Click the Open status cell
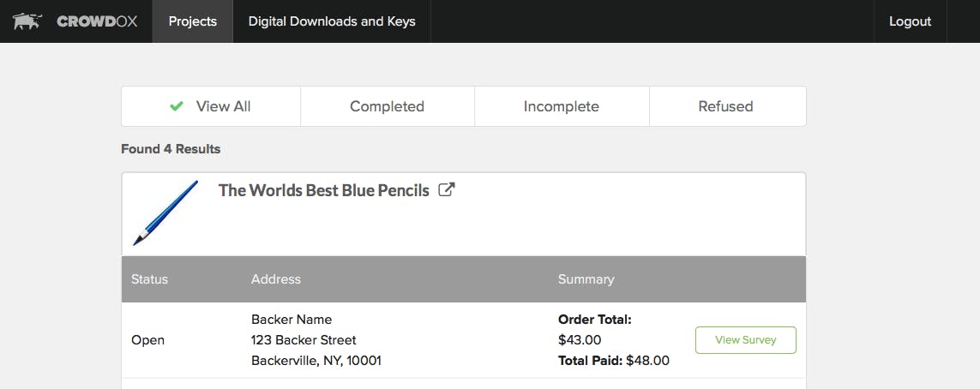 (148, 340)
